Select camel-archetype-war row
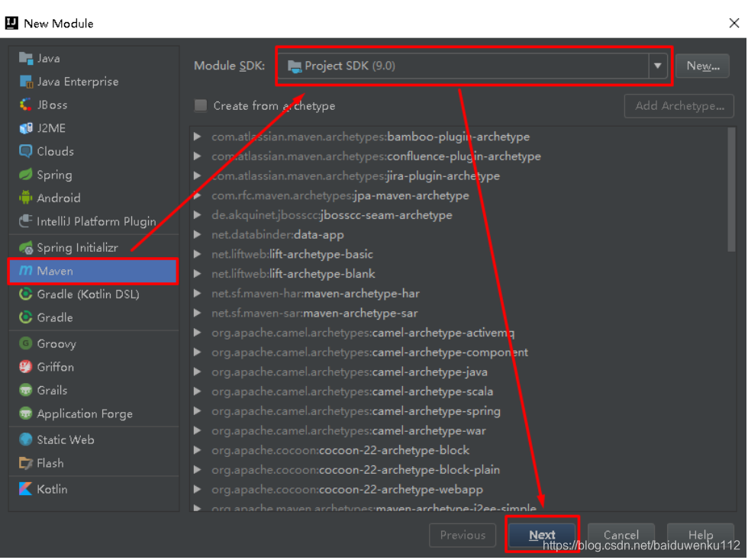Image resolution: width=748 pixels, height=560 pixels. [x=459, y=430]
